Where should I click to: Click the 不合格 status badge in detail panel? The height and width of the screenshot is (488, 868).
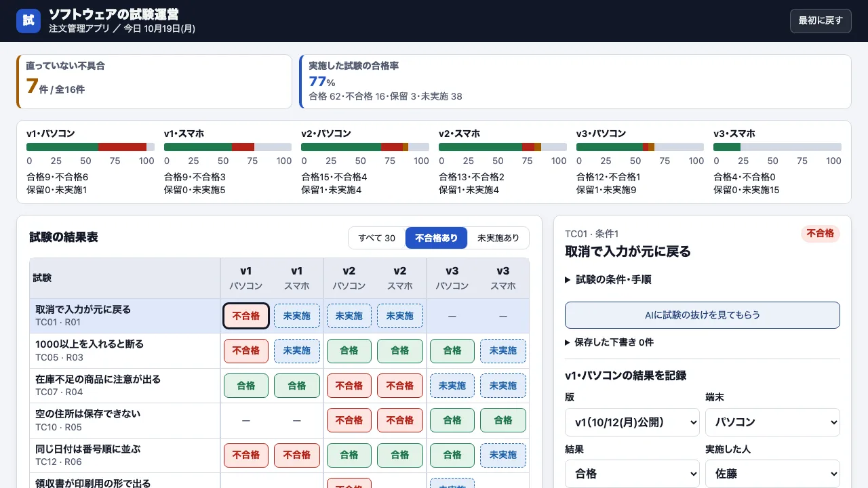tap(821, 234)
